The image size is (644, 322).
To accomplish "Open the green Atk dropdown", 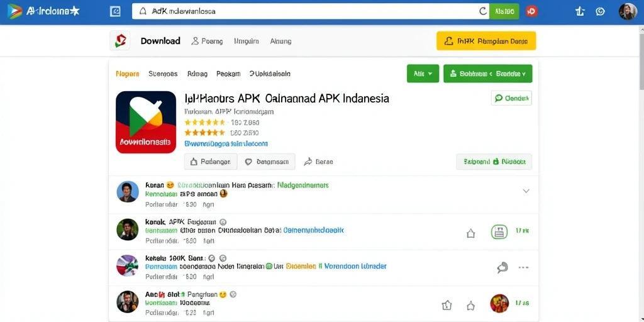I will click(423, 74).
